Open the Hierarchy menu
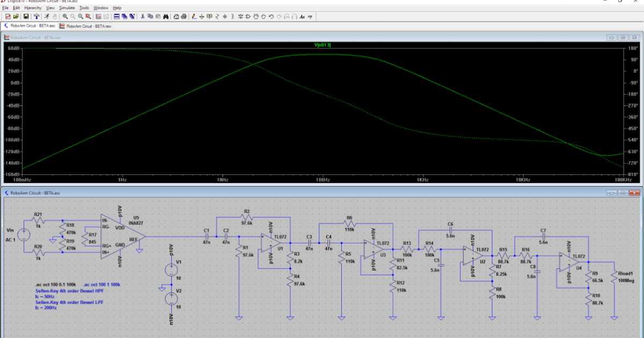This screenshot has width=644, height=338. point(33,8)
